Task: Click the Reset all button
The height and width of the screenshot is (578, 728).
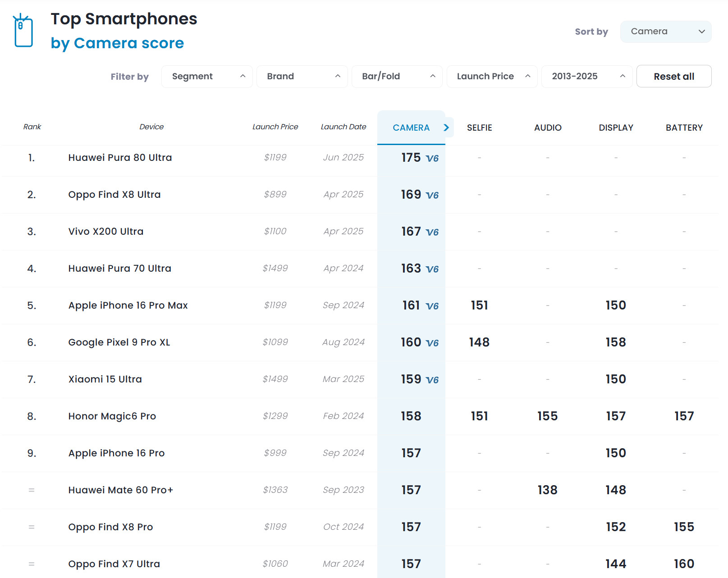Action: click(674, 77)
